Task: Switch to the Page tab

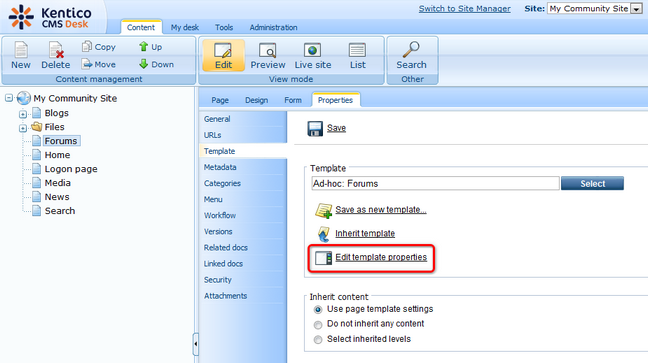Action: click(x=220, y=100)
